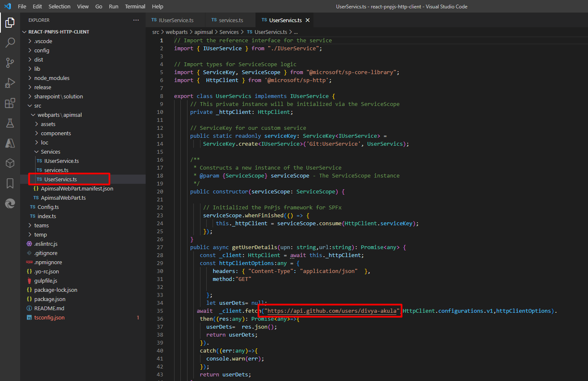Switch to the services.ts tab
This screenshot has width=588, height=381.
[231, 20]
